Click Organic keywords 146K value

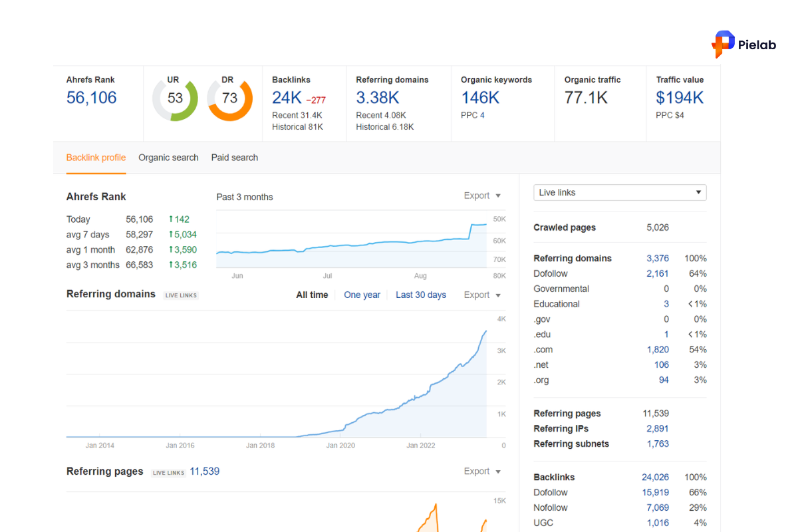pos(480,98)
